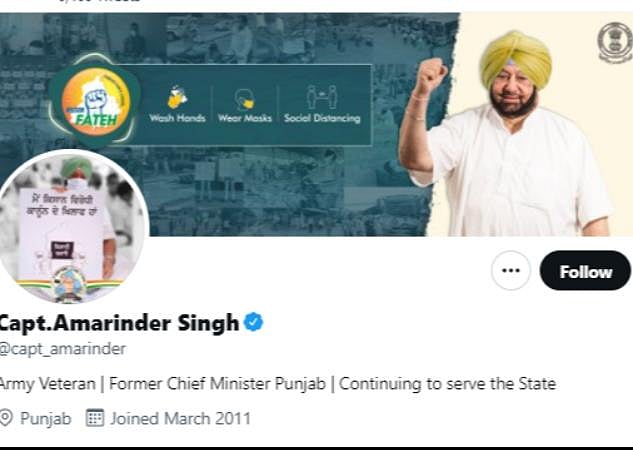Open the circular profile avatar photo
This screenshot has width=633, height=450.
point(72,227)
